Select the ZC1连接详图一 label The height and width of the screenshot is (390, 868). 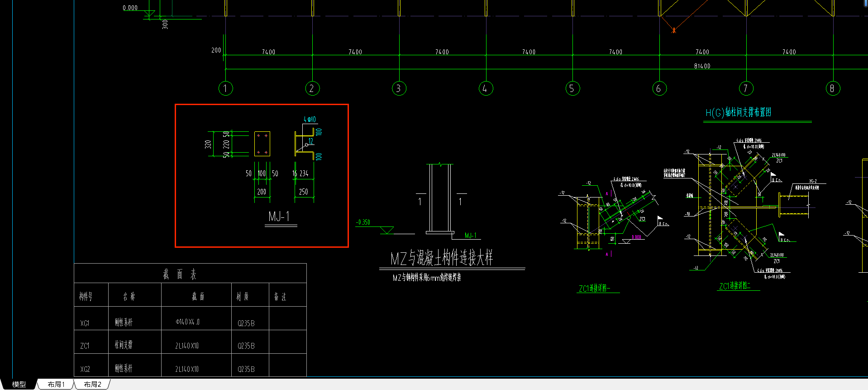point(594,289)
